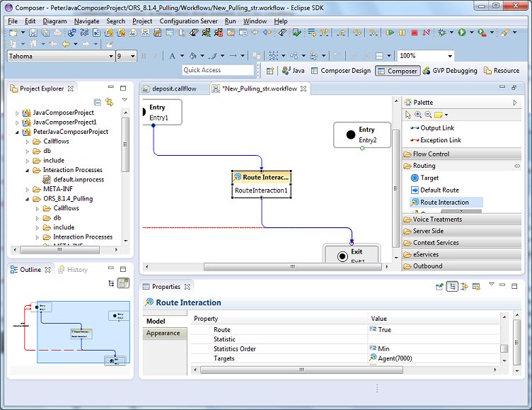Click the palette zoom in magnifier
532x410 pixels.
(x=418, y=115)
